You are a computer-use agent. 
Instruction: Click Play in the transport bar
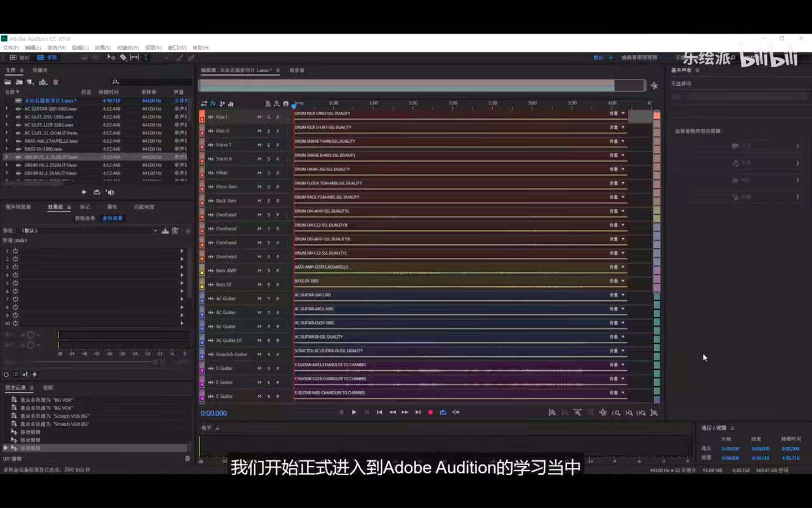coord(354,413)
